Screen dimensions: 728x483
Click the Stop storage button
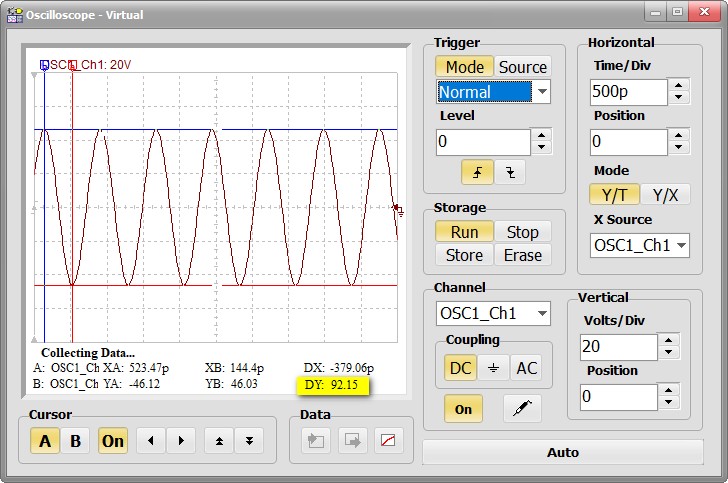click(x=522, y=232)
